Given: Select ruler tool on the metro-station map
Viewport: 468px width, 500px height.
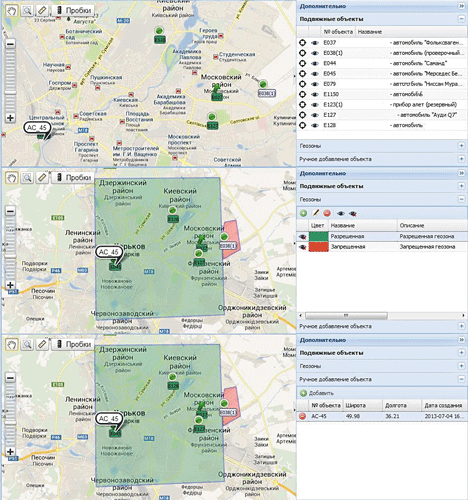Looking at the screenshot, I should tap(42, 11).
